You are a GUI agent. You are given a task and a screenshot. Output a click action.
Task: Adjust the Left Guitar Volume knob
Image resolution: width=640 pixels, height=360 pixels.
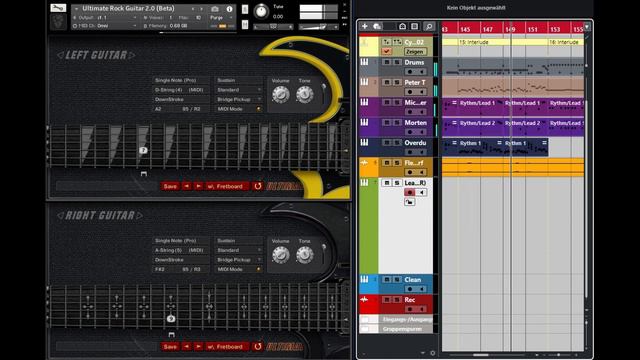coord(281,95)
